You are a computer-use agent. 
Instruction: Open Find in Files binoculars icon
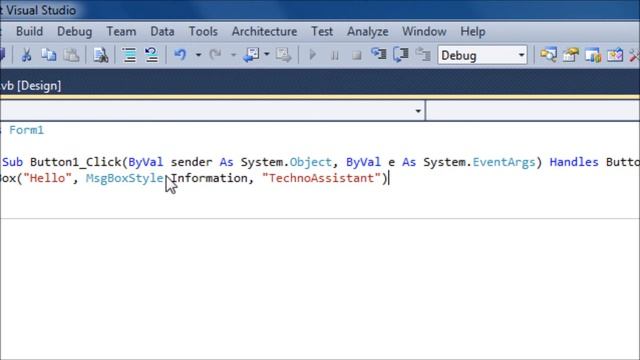(x=100, y=55)
